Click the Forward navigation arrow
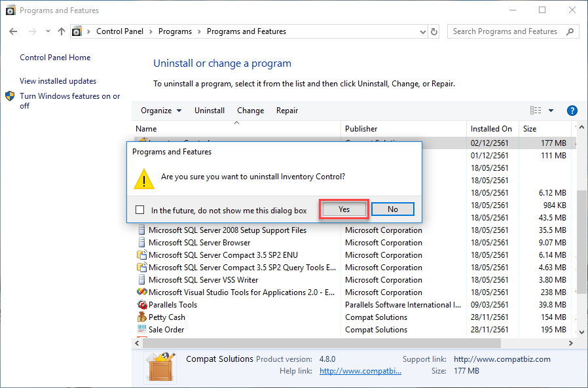 click(33, 31)
